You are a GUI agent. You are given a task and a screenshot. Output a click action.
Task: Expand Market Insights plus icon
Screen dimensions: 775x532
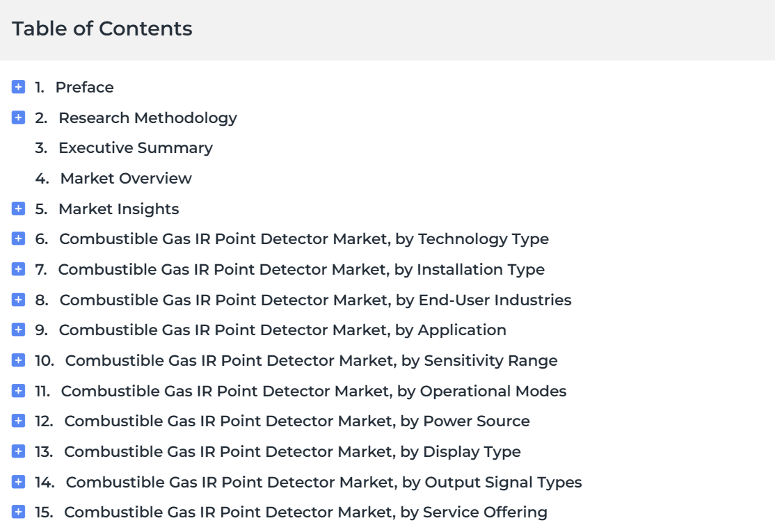[18, 209]
